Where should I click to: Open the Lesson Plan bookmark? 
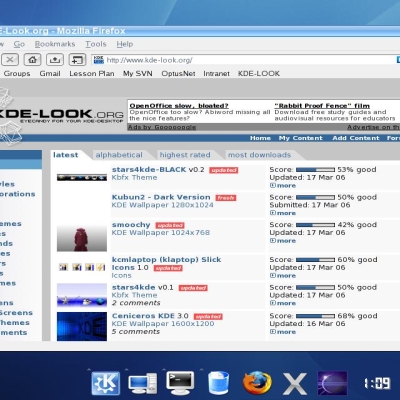pyautogui.click(x=92, y=74)
